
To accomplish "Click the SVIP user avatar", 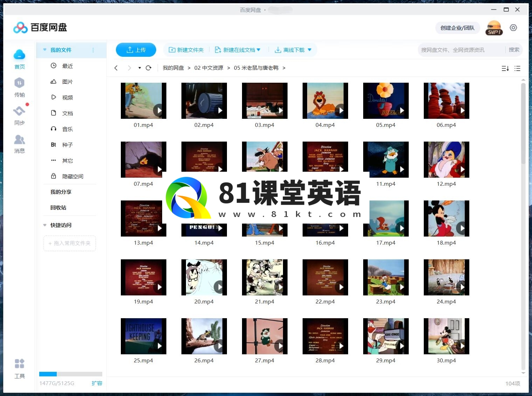I will 494,28.
